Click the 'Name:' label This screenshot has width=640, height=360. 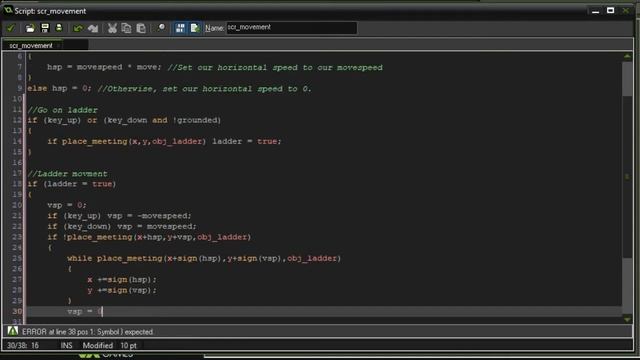pyautogui.click(x=214, y=28)
